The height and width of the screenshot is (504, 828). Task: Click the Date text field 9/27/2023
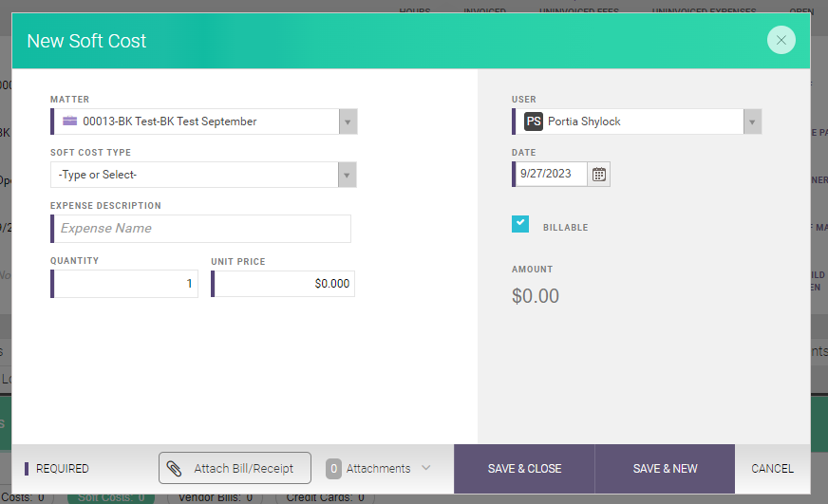tap(550, 174)
